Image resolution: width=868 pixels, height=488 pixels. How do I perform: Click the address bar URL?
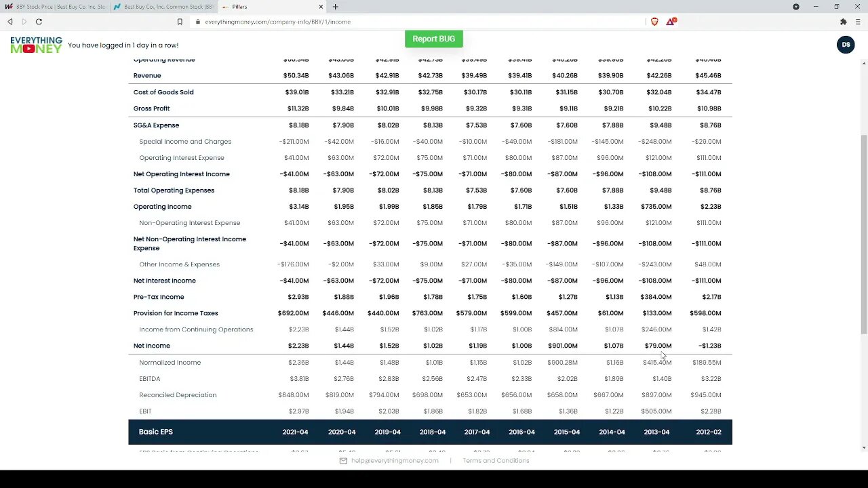tap(277, 22)
